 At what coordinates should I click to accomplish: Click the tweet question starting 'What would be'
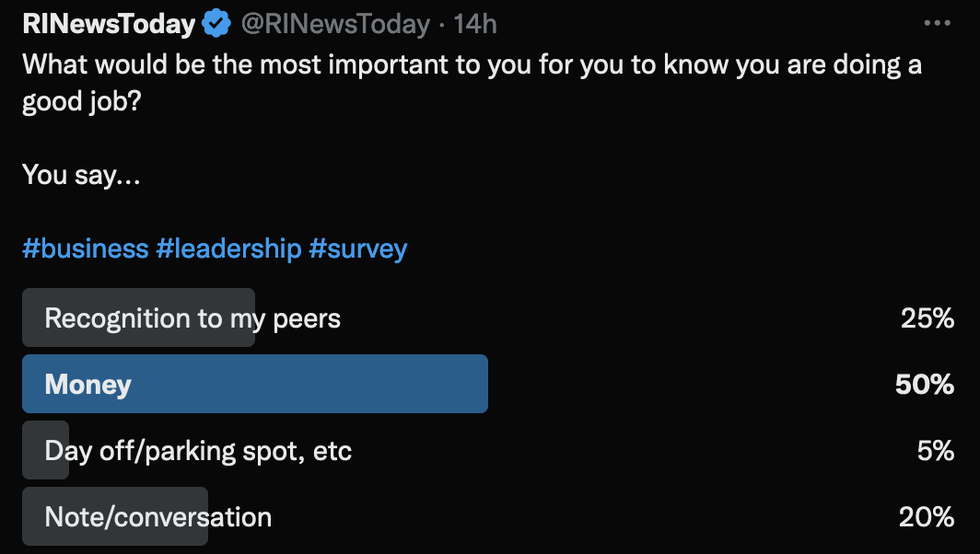[472, 66]
